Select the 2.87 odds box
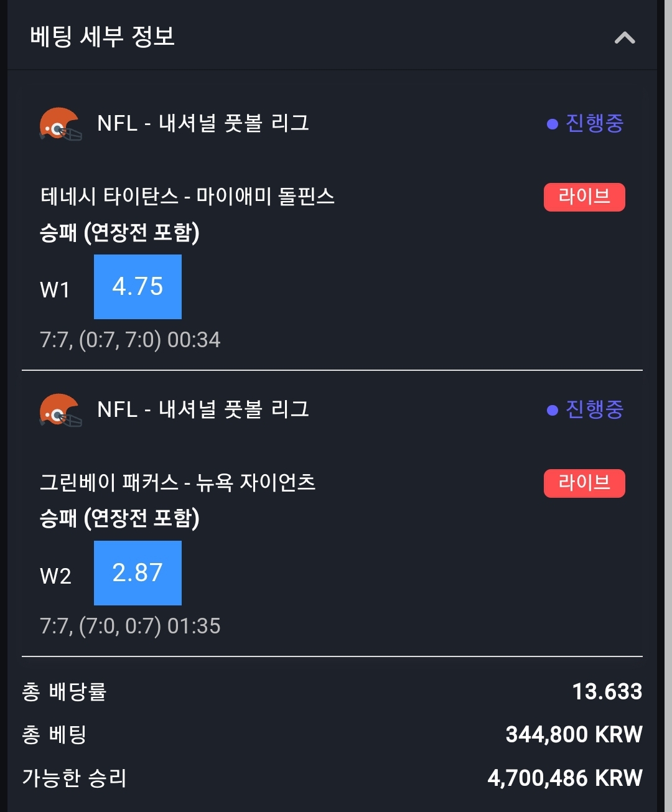 tap(138, 573)
